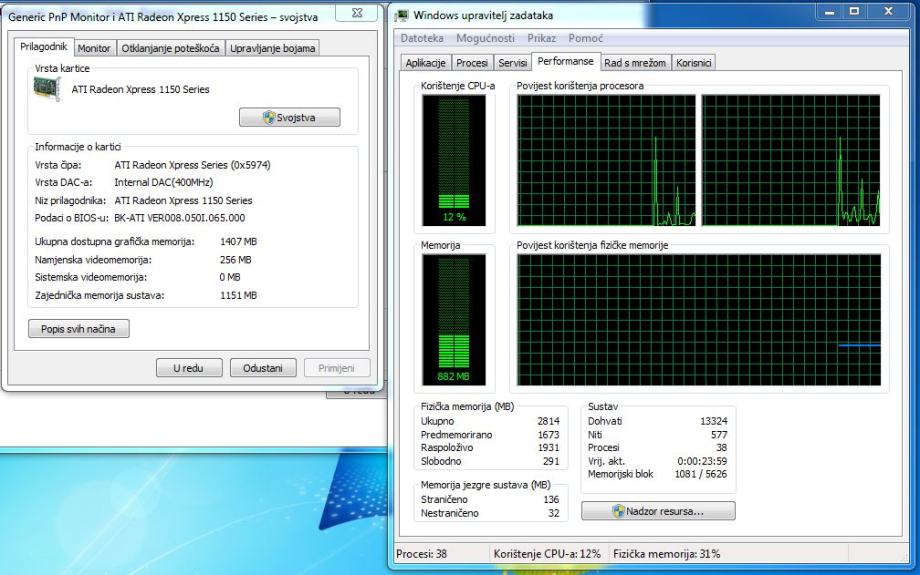Click the graphics card icon under Vrsta kartice
The height and width of the screenshot is (575, 920).
tap(47, 89)
